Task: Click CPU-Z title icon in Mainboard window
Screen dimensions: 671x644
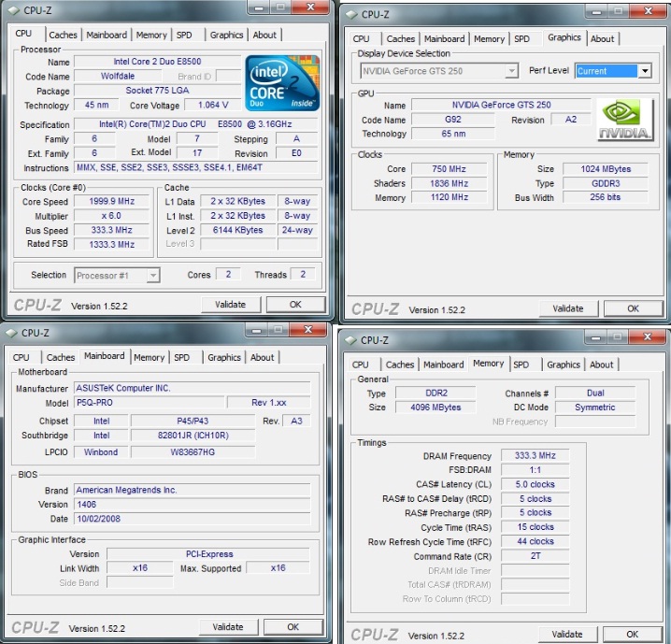Action: [11, 333]
